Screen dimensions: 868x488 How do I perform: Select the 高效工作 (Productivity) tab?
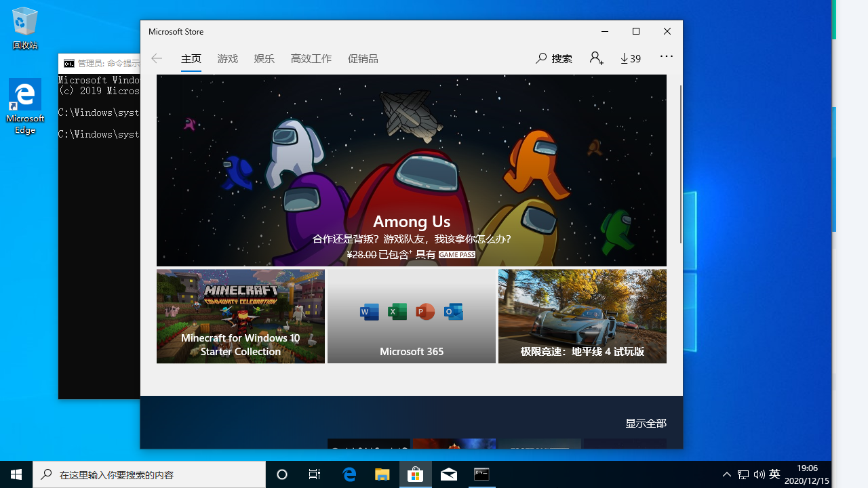point(311,58)
